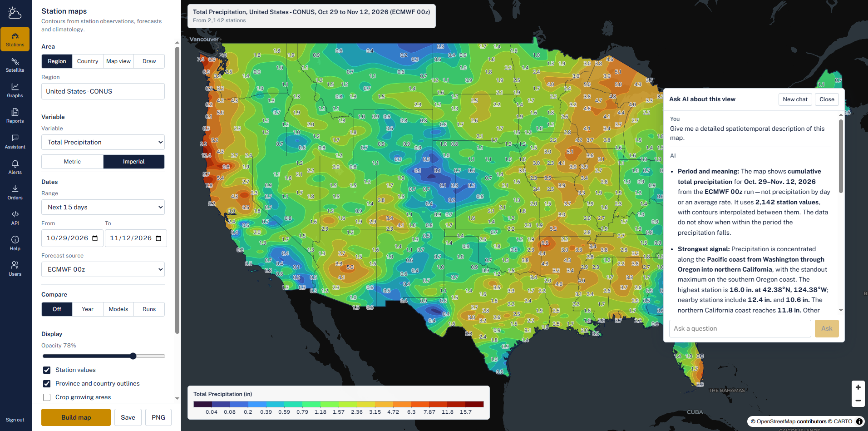Open calendar picker for From date
Viewport: 868px width, 431px height.
click(95, 238)
